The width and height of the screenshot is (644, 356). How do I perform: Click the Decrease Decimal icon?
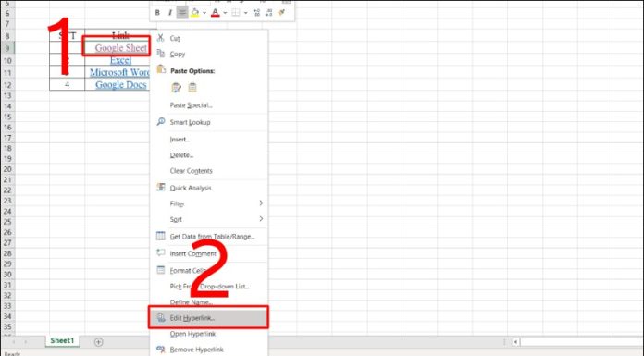(269, 13)
